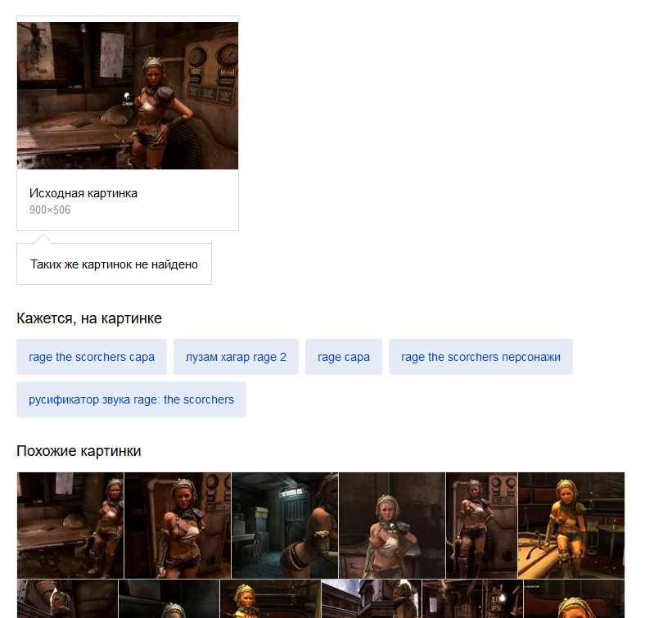Open sixth similar image with orange bar scene

[x=571, y=526]
